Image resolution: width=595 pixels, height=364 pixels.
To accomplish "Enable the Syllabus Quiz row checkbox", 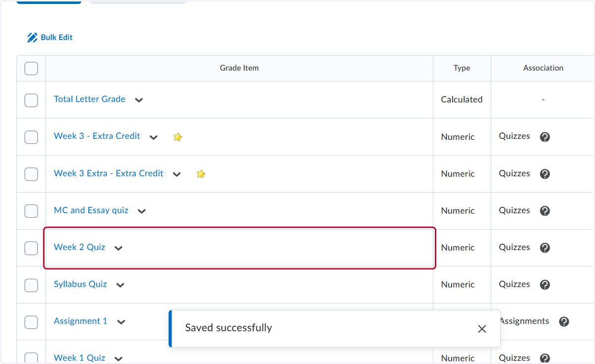I will tap(31, 285).
